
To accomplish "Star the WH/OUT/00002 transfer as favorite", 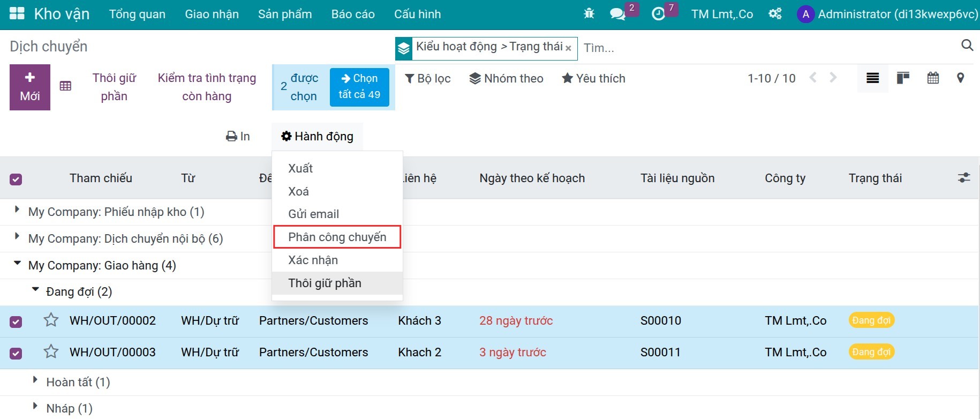I will [51, 320].
